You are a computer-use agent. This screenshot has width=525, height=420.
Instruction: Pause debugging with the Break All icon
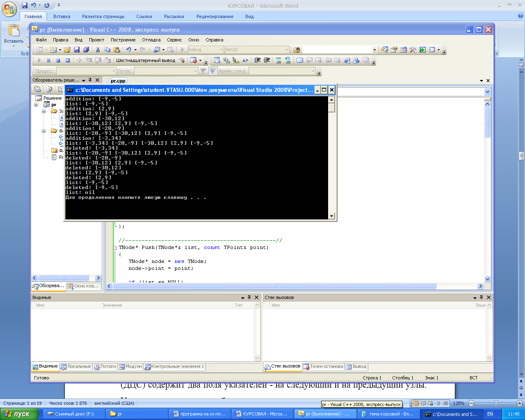point(48,60)
